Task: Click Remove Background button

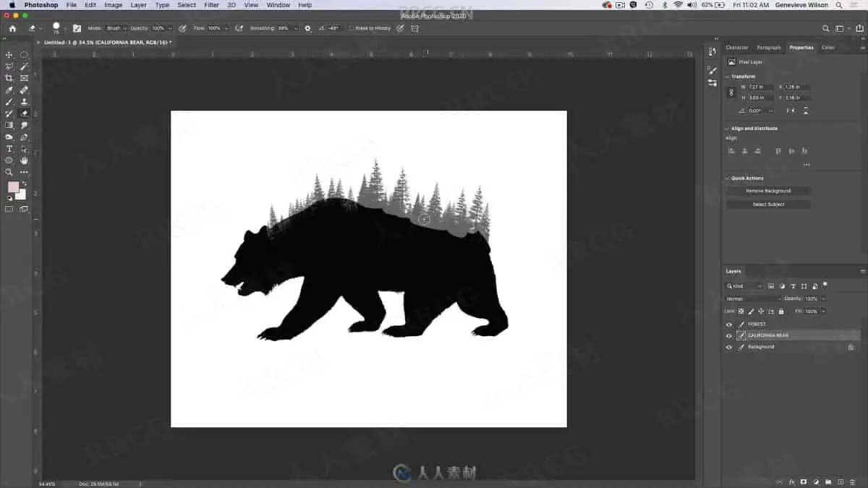Action: click(768, 191)
